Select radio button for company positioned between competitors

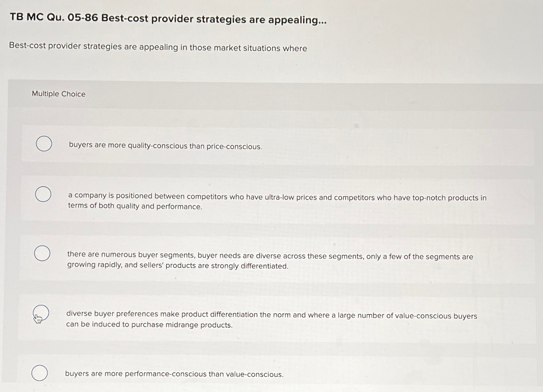[42, 194]
